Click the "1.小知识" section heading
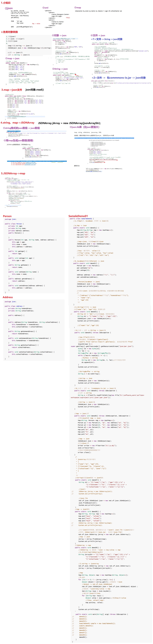This screenshot has width=153, height=644. pos(5,3)
